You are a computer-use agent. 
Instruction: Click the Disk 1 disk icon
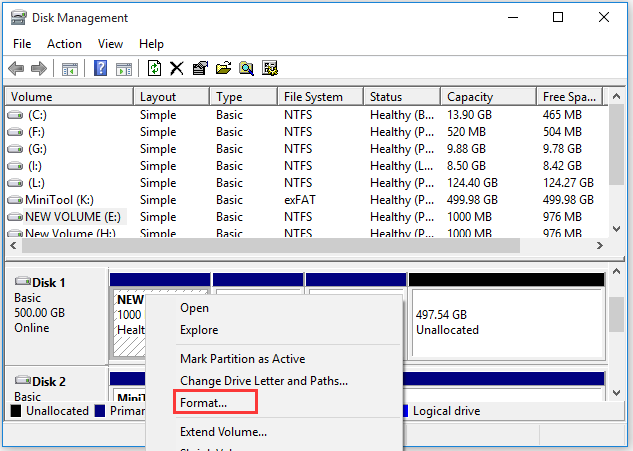pyautogui.click(x=23, y=281)
